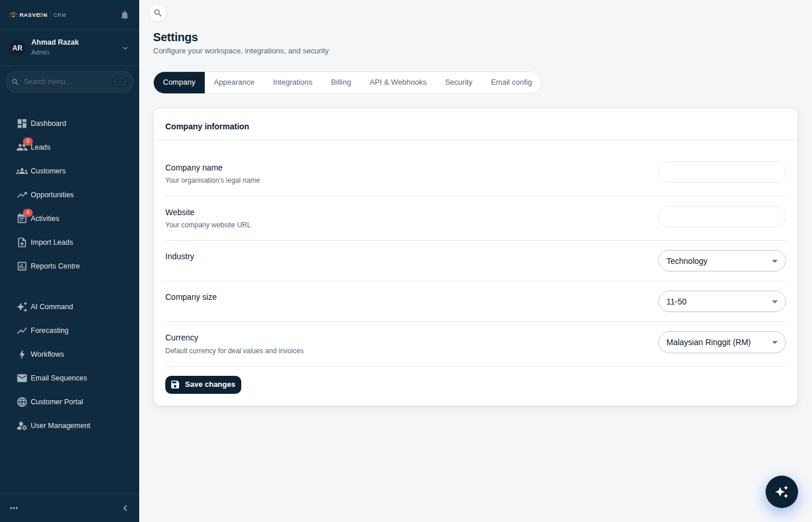Image resolution: width=812 pixels, height=522 pixels.
Task: Click the AI Command label
Action: tap(52, 307)
